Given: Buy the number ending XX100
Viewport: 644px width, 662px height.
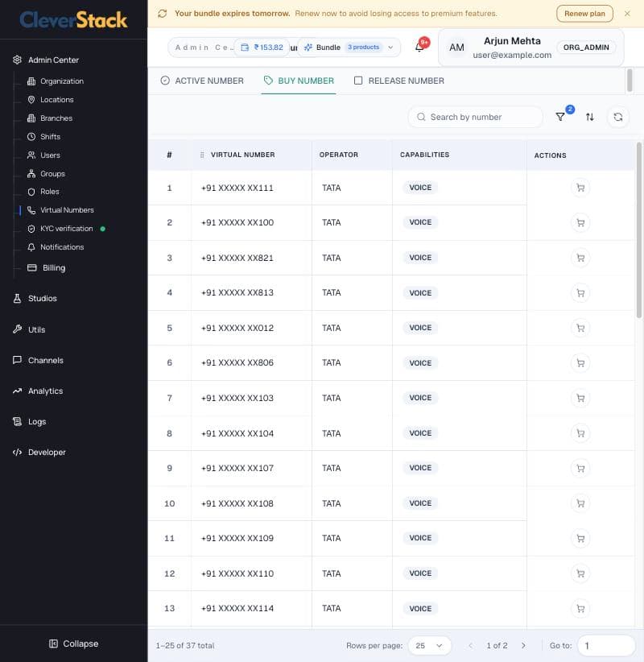Looking at the screenshot, I should [580, 222].
